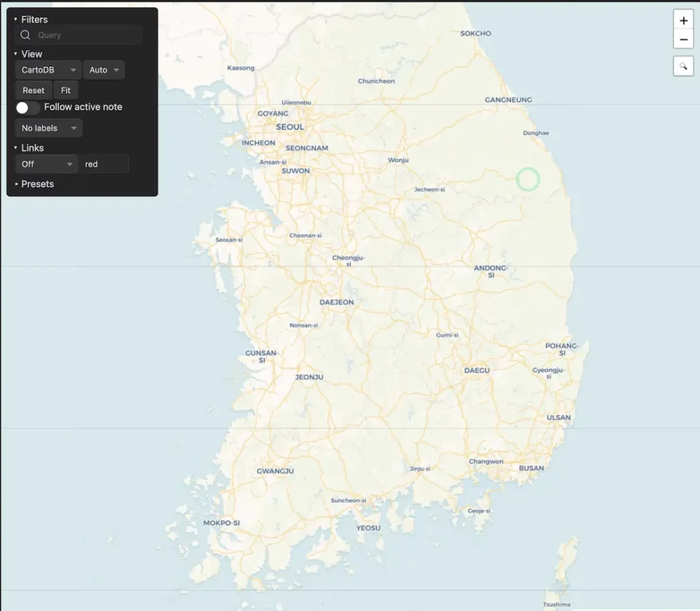700x611 pixels.
Task: Click the red link color field
Action: click(104, 164)
